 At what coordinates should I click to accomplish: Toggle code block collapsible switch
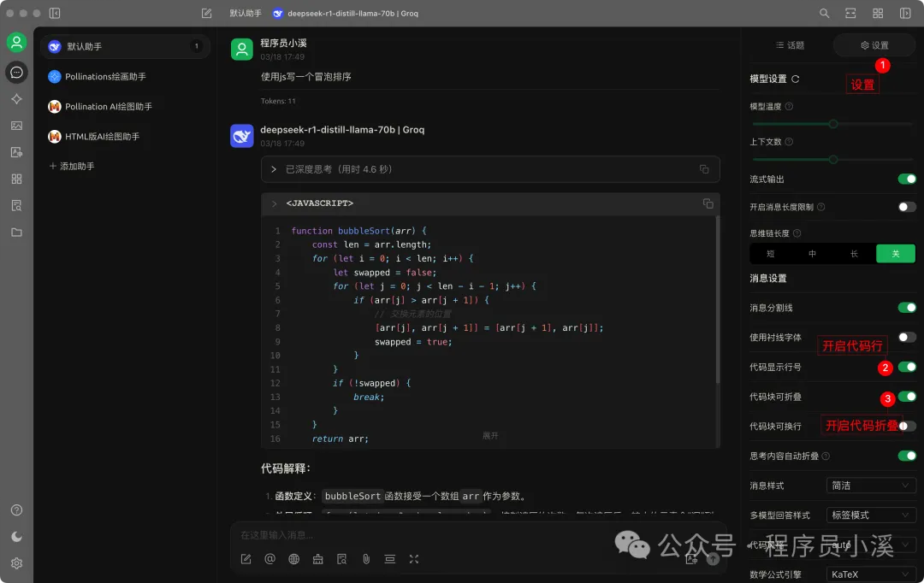tap(907, 397)
